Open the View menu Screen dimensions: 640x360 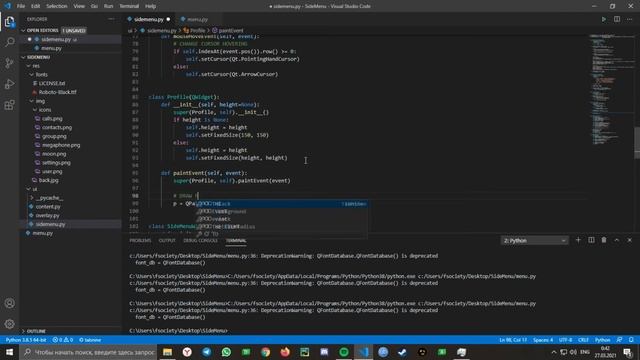pos(79,6)
